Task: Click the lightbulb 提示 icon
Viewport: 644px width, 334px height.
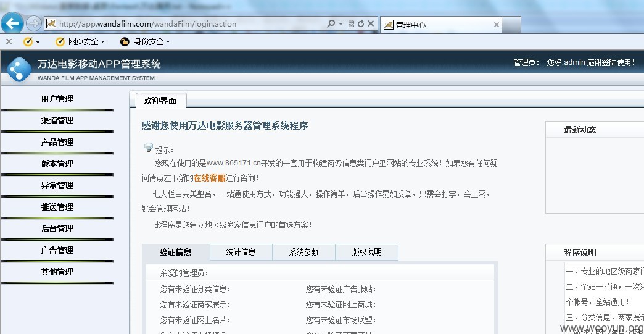Action: pyautogui.click(x=149, y=148)
